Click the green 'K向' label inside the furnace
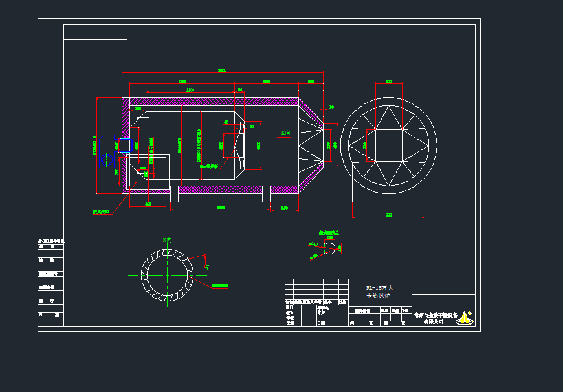Viewport: 563px width, 392px height. (x=285, y=133)
